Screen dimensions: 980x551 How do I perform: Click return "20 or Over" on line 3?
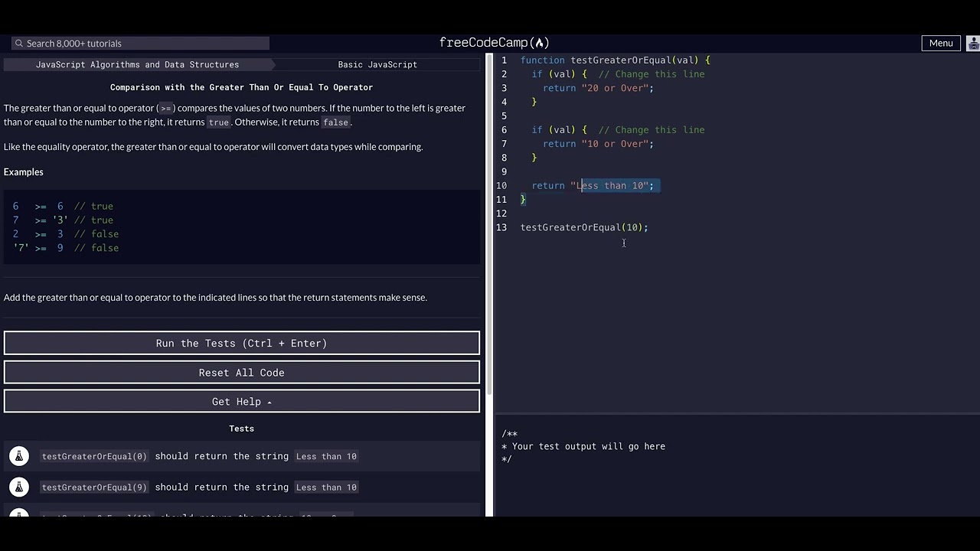pyautogui.click(x=599, y=88)
